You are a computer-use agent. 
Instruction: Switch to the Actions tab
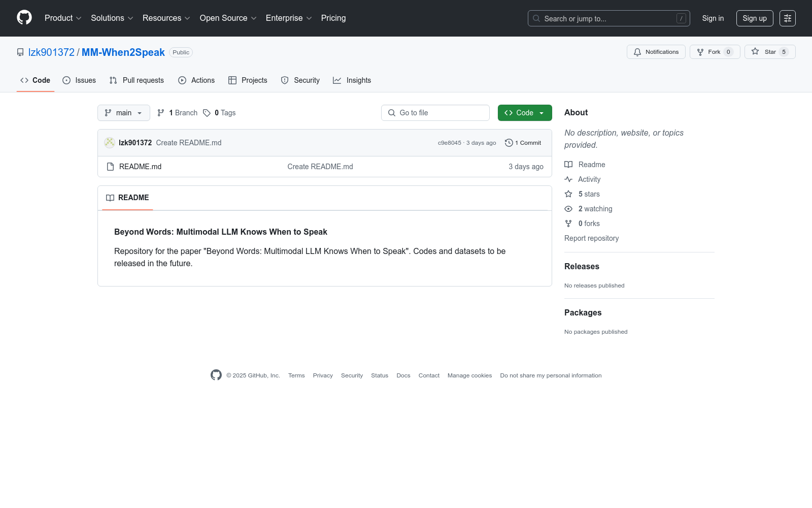(x=196, y=80)
